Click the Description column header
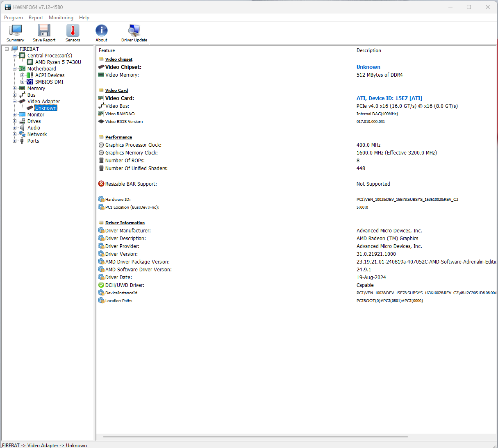Screen dimensions: 498x448 (x=368, y=50)
